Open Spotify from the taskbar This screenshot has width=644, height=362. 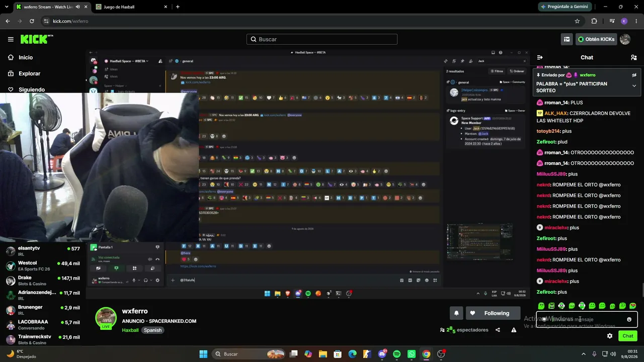396,354
